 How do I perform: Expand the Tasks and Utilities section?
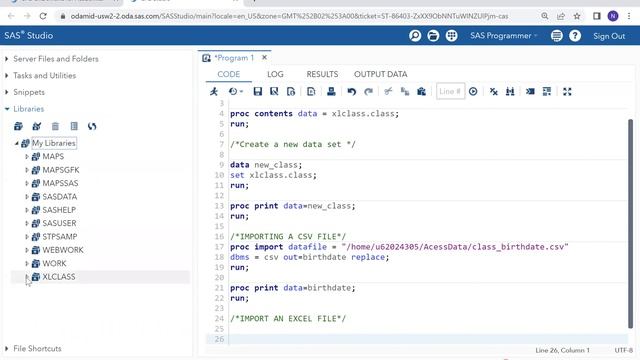(x=7, y=76)
